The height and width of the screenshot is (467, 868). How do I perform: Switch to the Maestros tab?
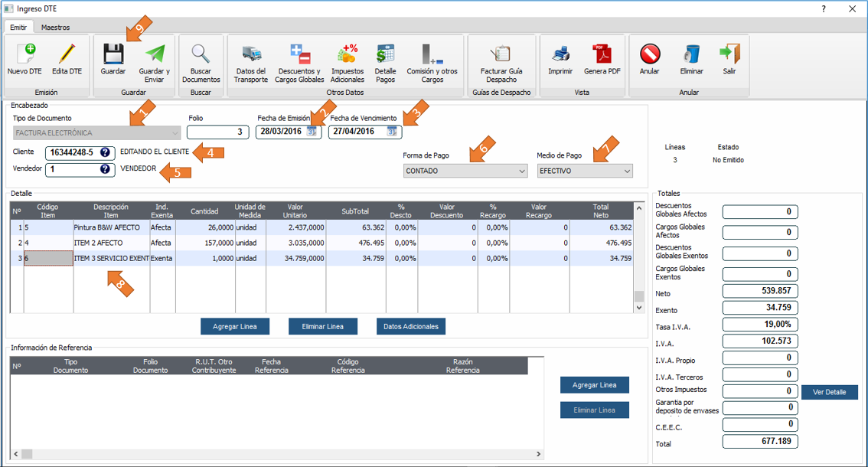(x=55, y=28)
